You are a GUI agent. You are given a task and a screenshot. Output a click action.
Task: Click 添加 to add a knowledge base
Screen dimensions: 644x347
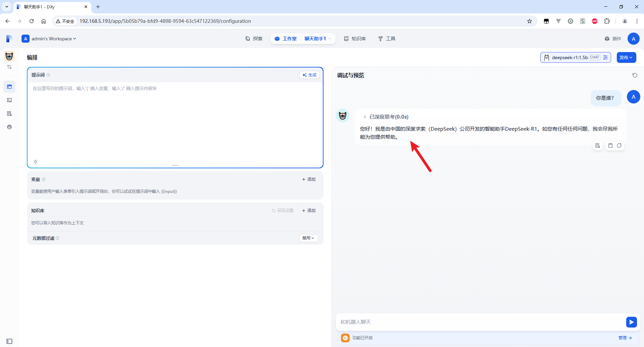(309, 211)
